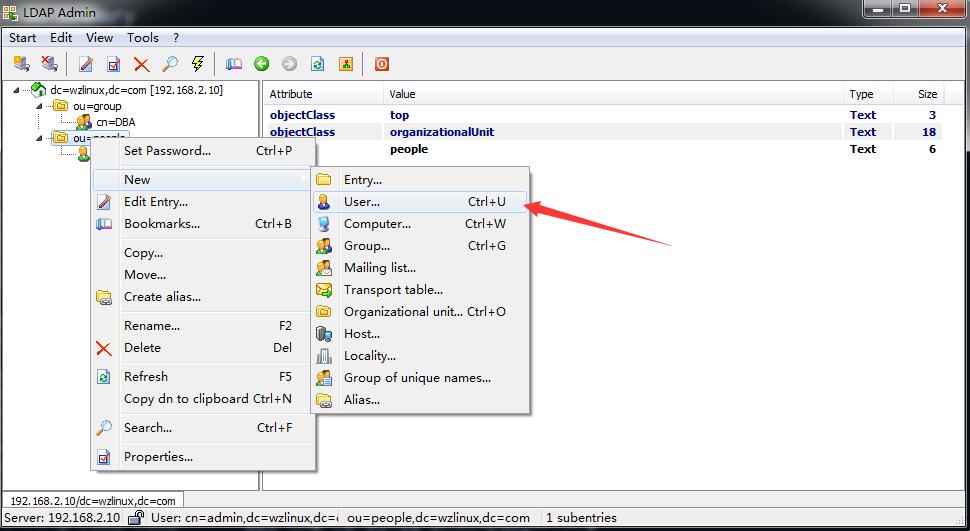970x531 pixels.
Task: Select Organizational unit... in New submenu
Action: coord(420,312)
